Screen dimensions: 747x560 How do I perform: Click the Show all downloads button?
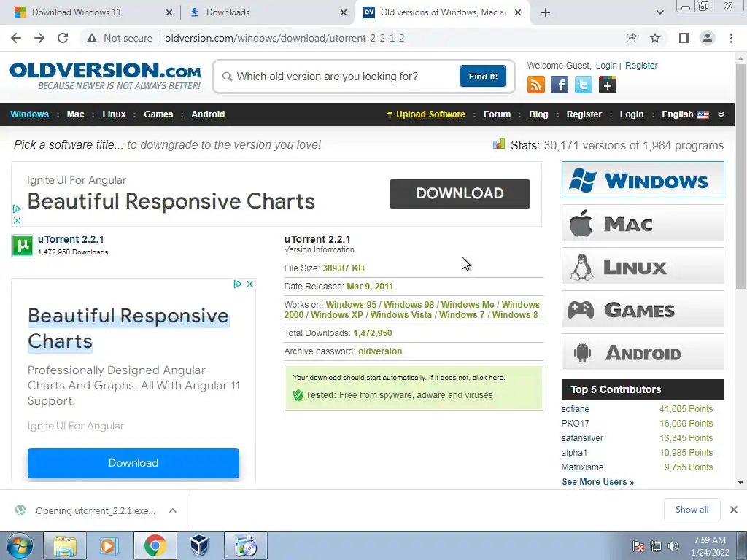692,510
